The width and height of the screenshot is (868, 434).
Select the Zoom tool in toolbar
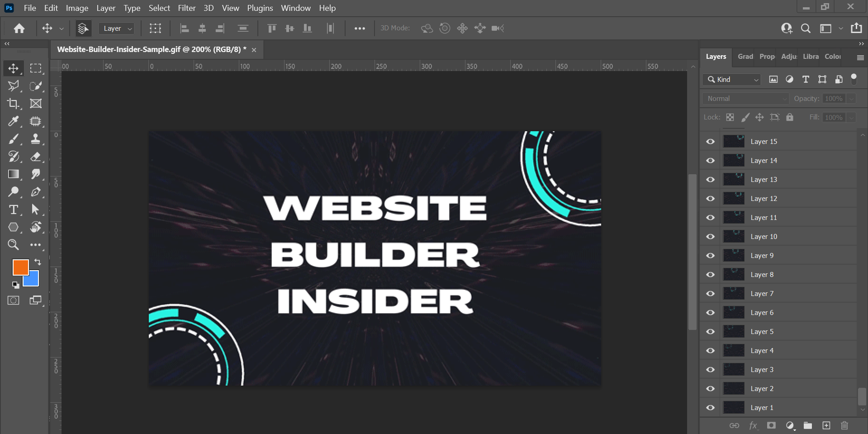point(14,245)
